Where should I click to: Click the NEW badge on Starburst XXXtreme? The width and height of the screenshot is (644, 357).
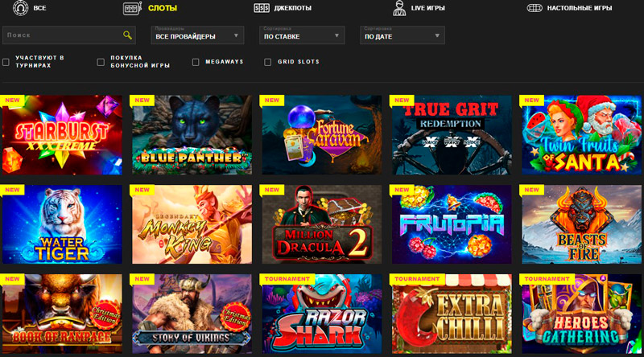click(x=13, y=101)
